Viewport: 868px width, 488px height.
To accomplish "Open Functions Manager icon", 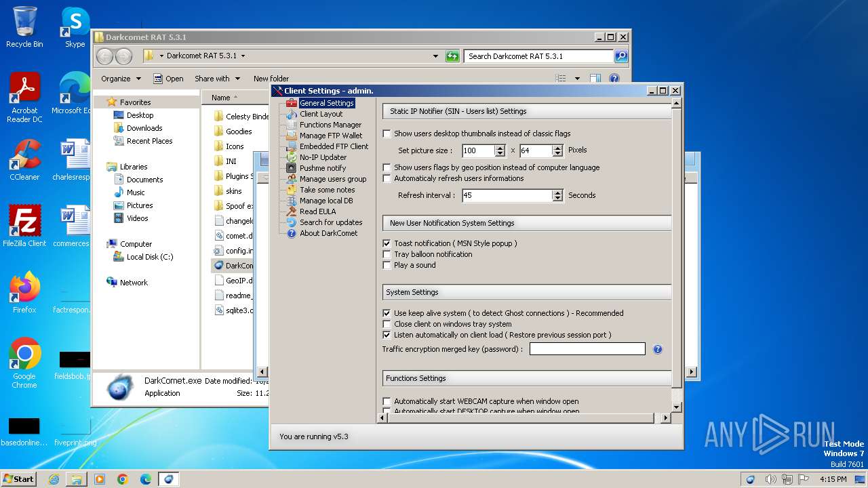I will [292, 125].
